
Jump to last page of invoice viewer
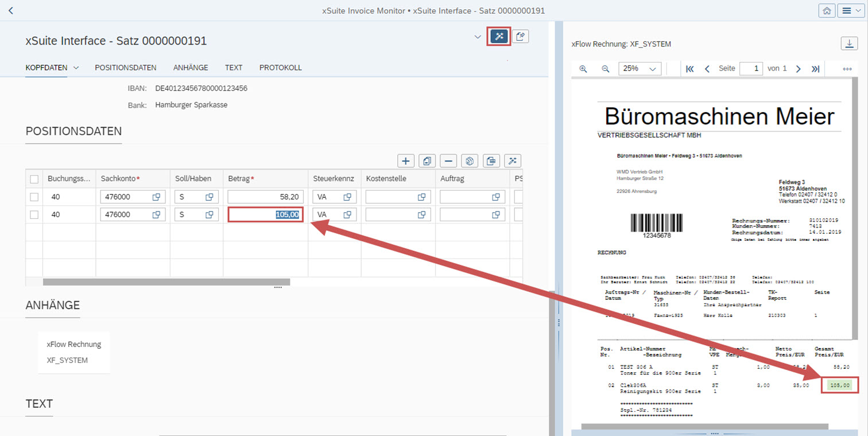click(x=815, y=68)
